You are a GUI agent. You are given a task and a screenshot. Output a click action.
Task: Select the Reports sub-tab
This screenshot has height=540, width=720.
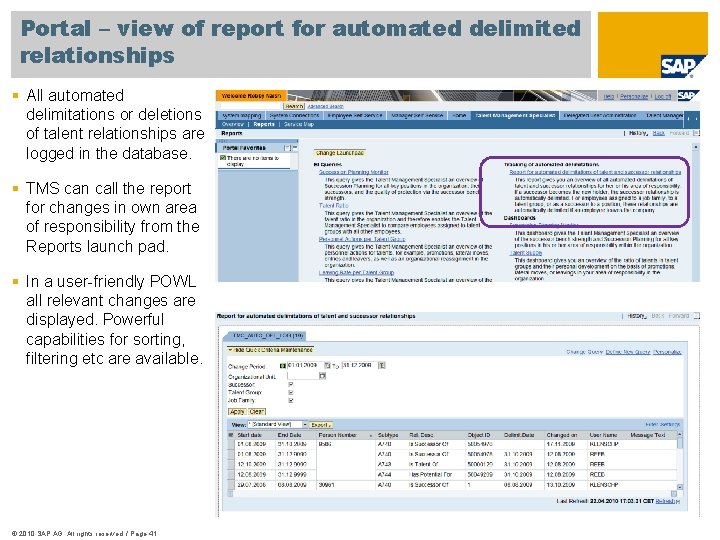coord(264,124)
